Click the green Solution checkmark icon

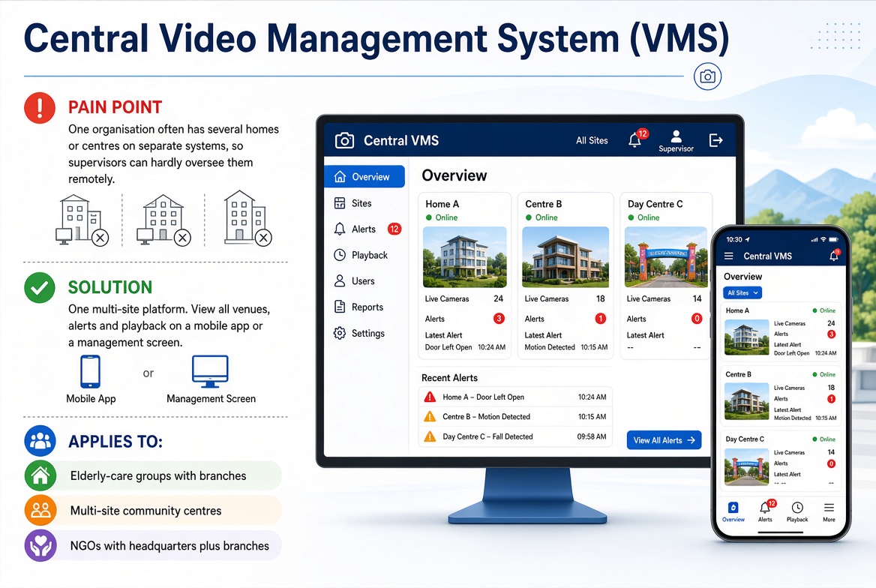coord(40,287)
